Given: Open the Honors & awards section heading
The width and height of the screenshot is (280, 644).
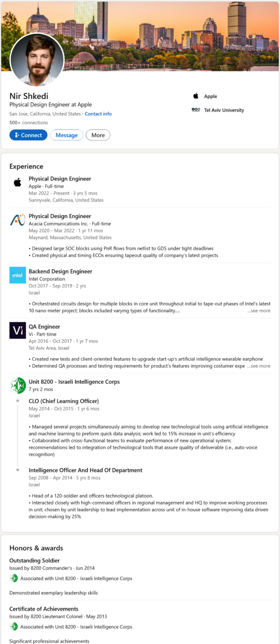Looking at the screenshot, I should point(36,548).
